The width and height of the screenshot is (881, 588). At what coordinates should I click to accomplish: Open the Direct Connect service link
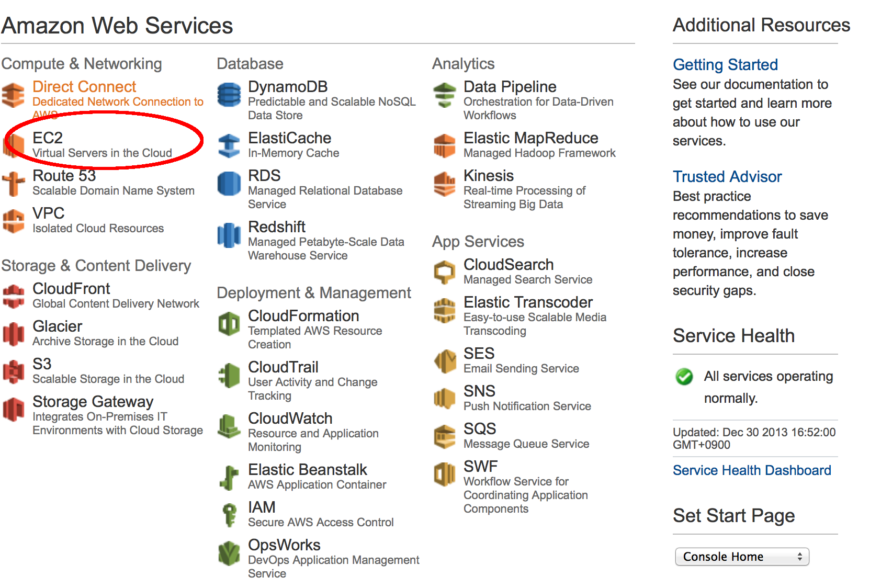click(x=84, y=86)
